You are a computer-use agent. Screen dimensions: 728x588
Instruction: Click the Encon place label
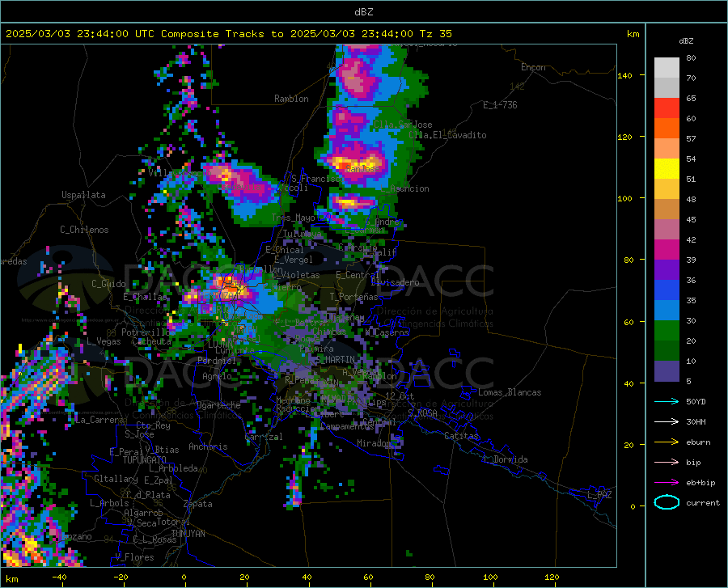[x=533, y=67]
